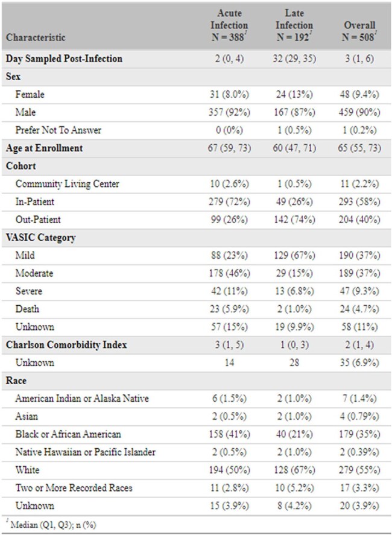Select the Sex section heading
The height and width of the screenshot is (535, 392).
13,77
